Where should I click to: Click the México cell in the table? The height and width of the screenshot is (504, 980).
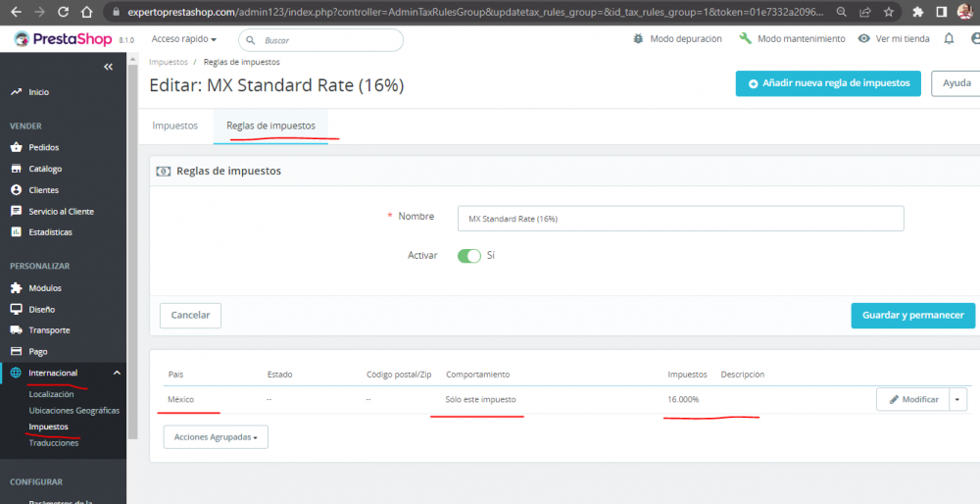[x=180, y=400]
